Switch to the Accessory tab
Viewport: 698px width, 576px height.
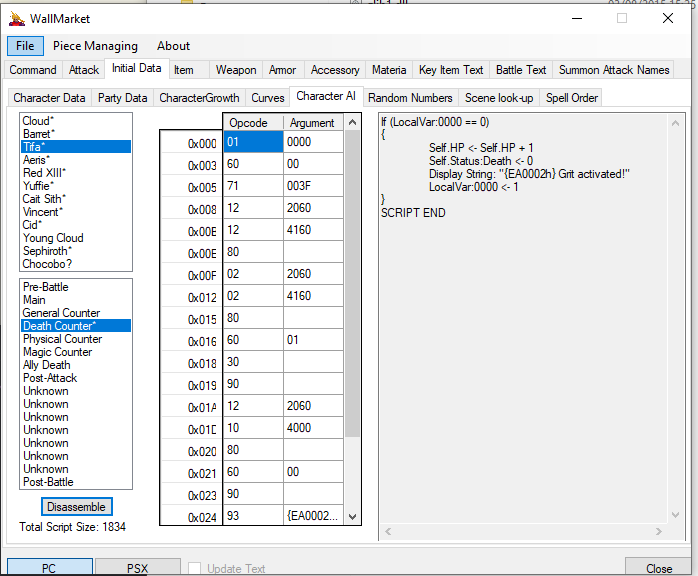tap(335, 70)
